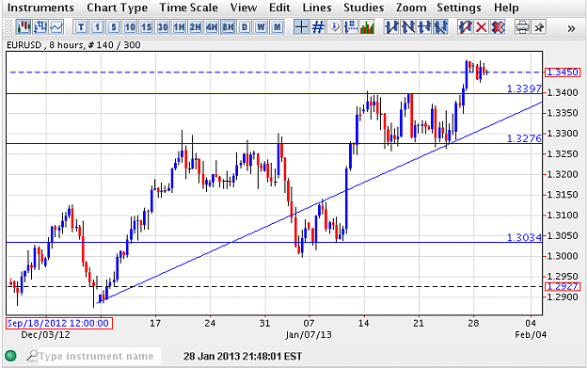
Task: Click the 1.3034 horizontal line label
Action: tap(524, 237)
